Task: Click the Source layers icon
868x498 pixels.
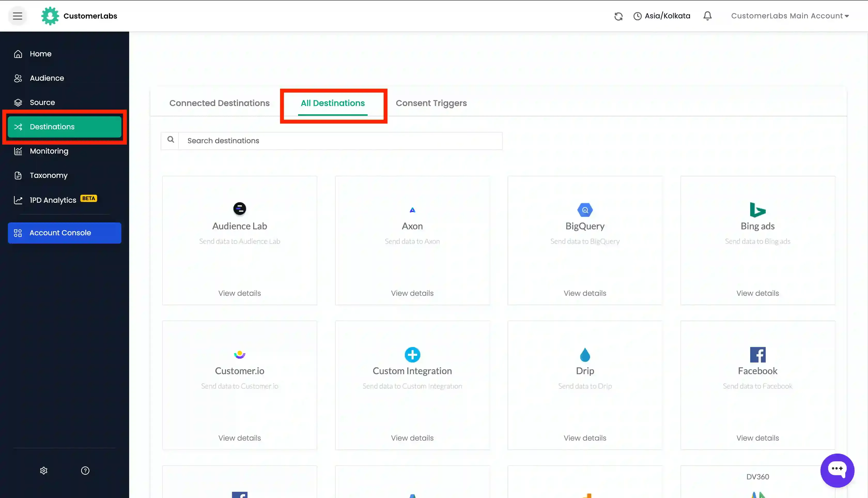Action: point(18,102)
